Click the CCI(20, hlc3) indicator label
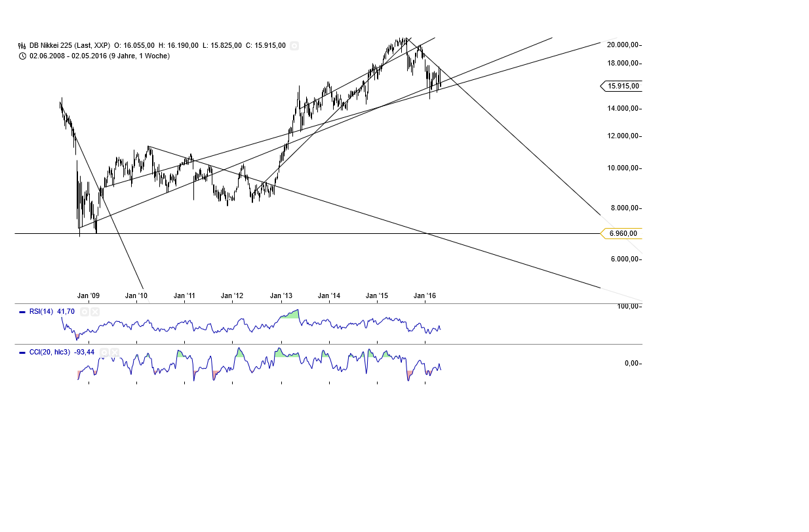The width and height of the screenshot is (809, 532). click(50, 352)
